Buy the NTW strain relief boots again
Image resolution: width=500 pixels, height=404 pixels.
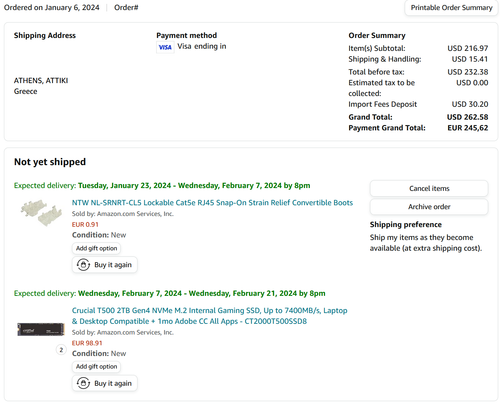(105, 265)
